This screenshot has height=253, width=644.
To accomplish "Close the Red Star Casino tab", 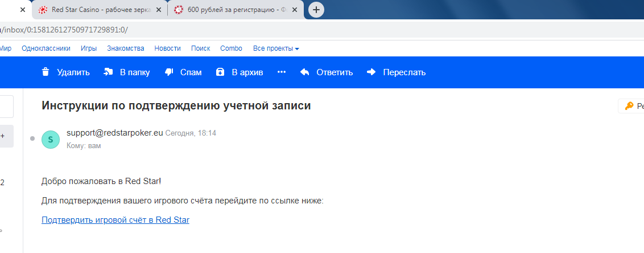I will pyautogui.click(x=159, y=10).
